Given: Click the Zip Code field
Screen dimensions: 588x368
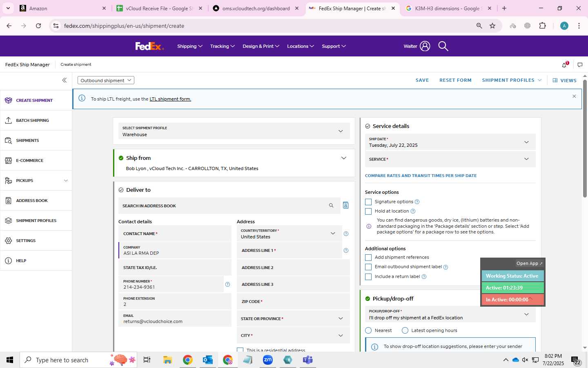Looking at the screenshot, I should (293, 301).
